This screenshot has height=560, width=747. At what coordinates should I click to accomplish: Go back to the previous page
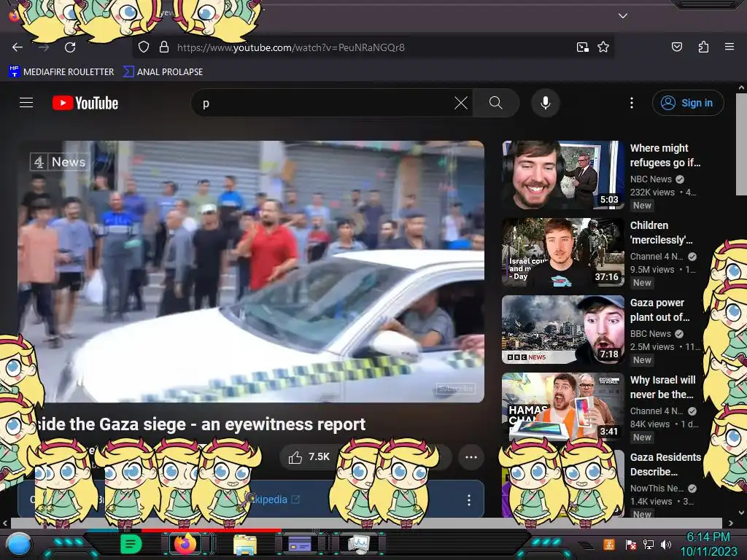[18, 47]
